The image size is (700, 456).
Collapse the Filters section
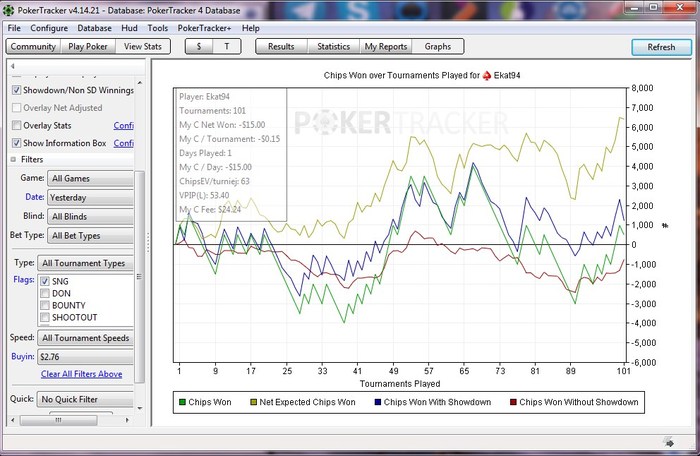(x=13, y=159)
